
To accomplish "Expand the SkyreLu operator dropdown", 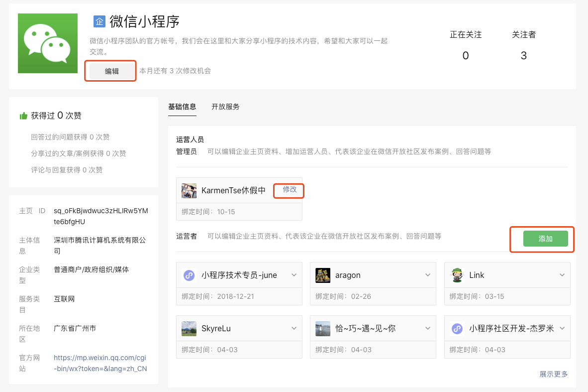I will click(294, 328).
